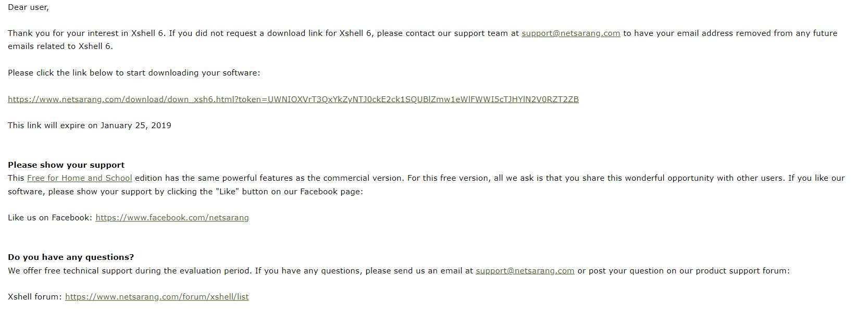Click "post your question on our product support forum"
868x312 pixels.
click(x=689, y=271)
